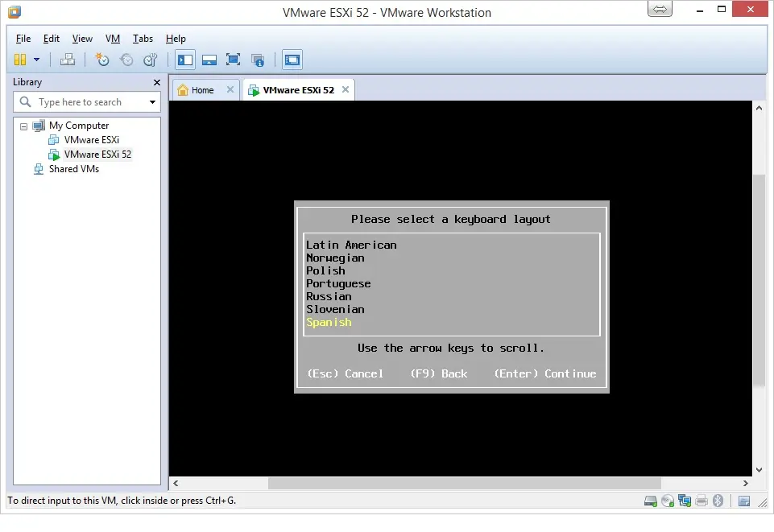774x532 pixels.
Task: Click Send Ctrl+Alt+Del toolbar icon
Action: (68, 60)
